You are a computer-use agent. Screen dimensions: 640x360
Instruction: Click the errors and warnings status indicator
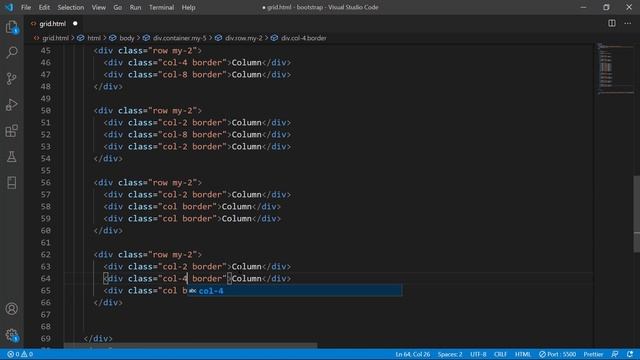[20, 354]
